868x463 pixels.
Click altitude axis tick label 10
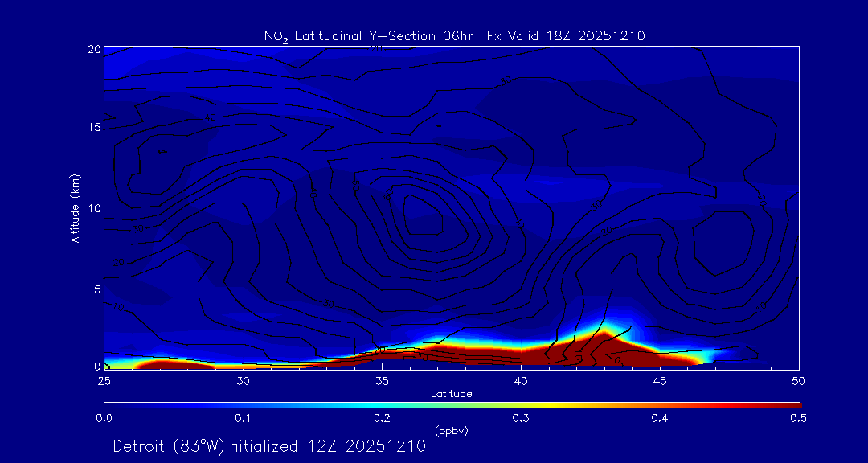tap(94, 208)
